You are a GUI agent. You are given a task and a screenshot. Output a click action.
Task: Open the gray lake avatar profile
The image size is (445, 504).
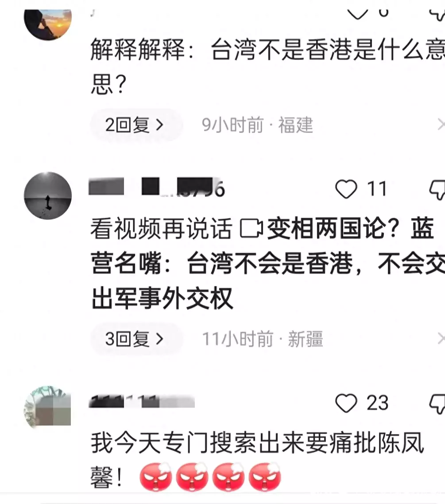click(x=48, y=195)
